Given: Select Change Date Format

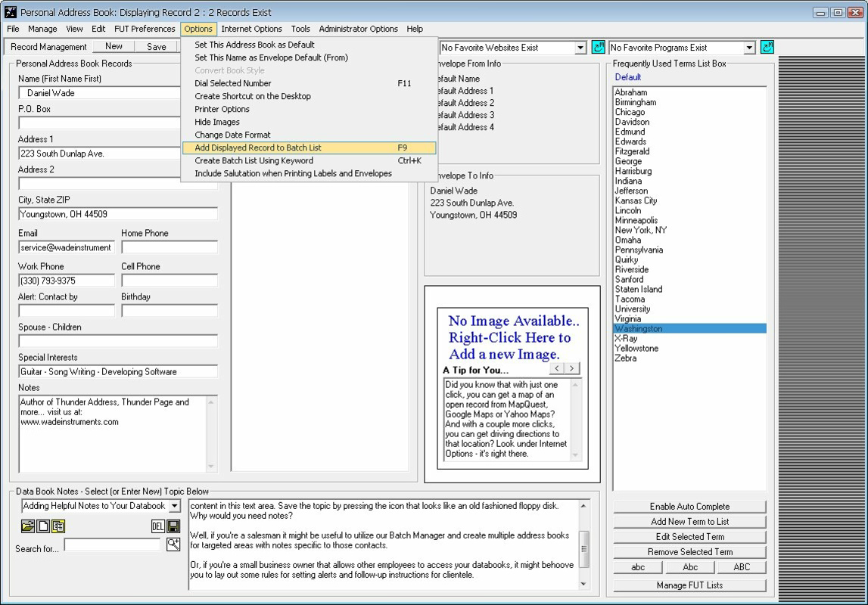Looking at the screenshot, I should click(x=309, y=135).
